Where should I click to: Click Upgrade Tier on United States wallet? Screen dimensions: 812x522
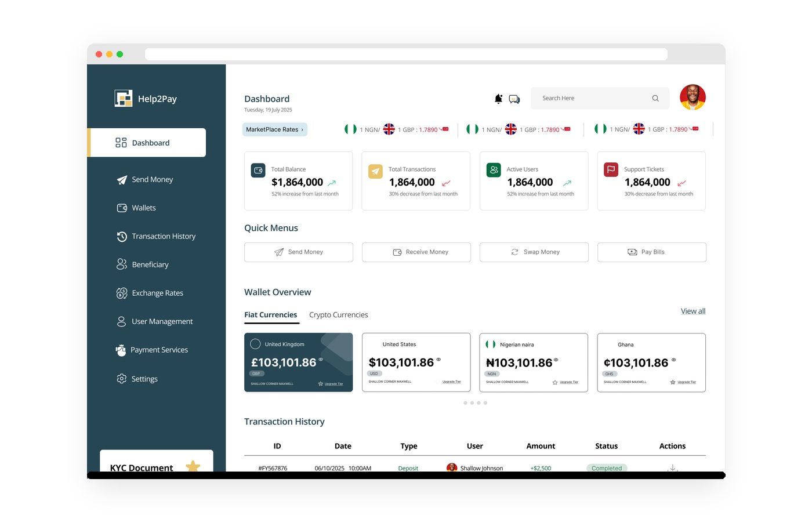452,382
